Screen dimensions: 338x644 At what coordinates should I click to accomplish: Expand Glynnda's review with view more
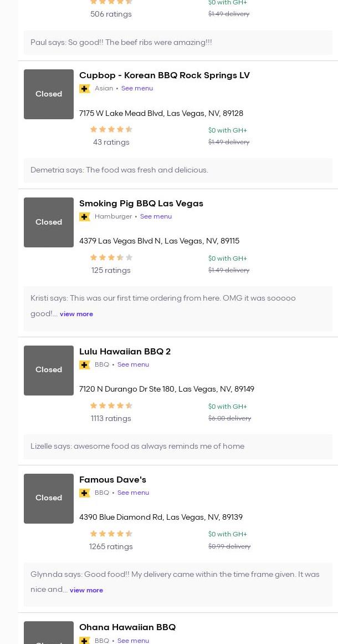point(86,590)
